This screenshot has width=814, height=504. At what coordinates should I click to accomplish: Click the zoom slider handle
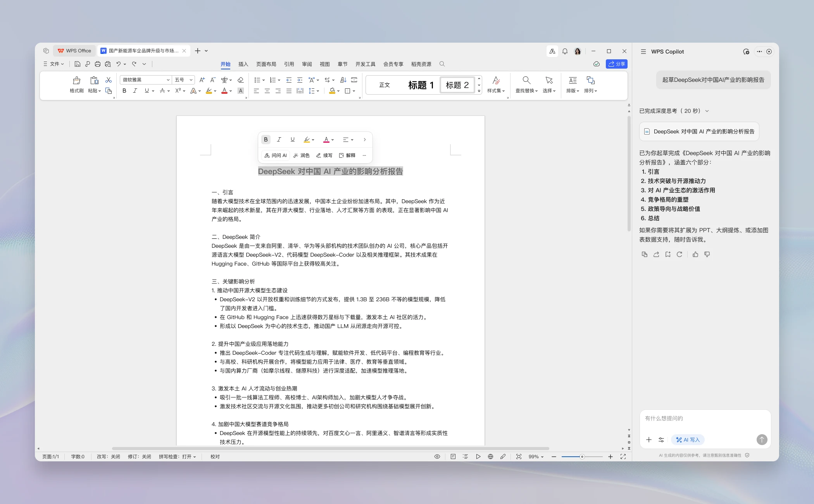coord(582,457)
